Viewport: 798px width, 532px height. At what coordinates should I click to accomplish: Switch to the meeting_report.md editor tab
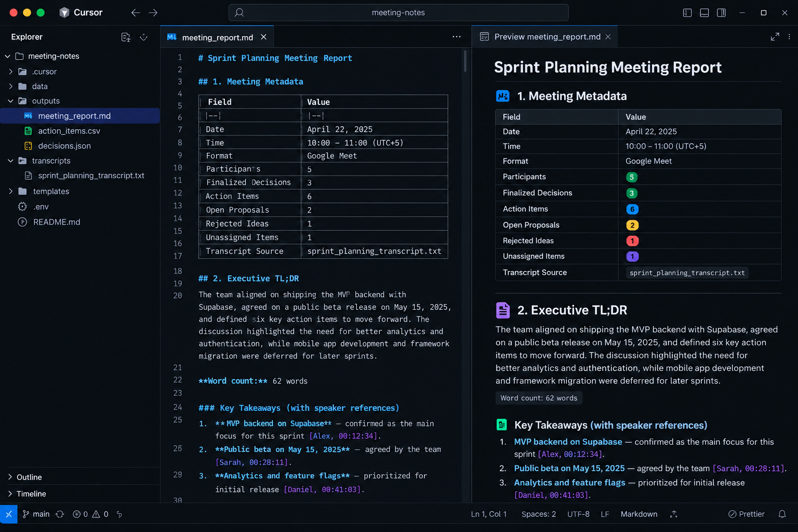(217, 37)
